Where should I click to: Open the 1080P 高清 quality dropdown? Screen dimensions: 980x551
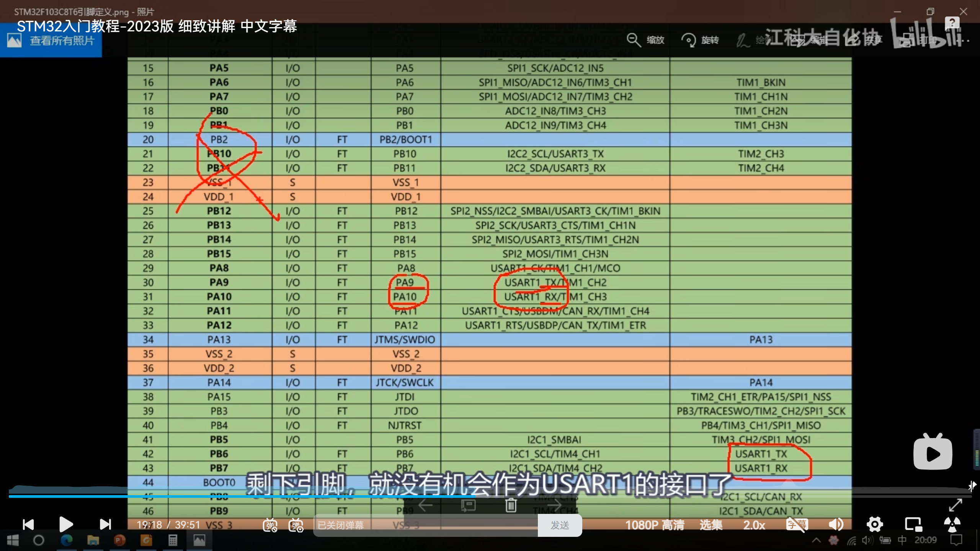[x=655, y=525]
